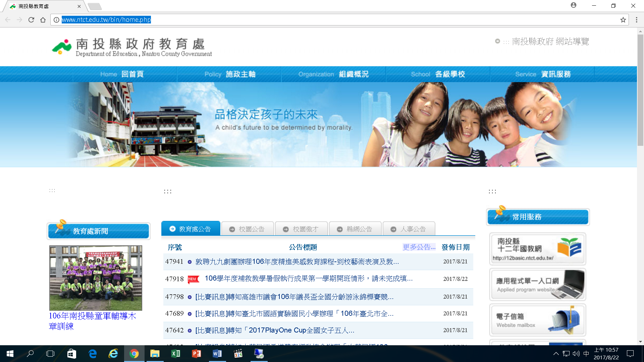The image size is (644, 362).
Task: Open the School 各級學校 navigation menu
Action: pos(438,74)
